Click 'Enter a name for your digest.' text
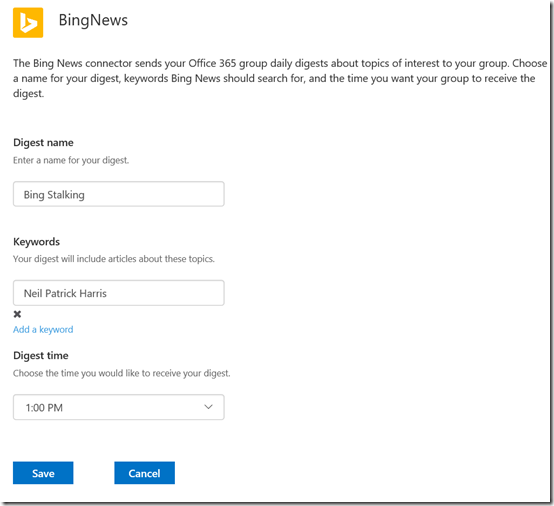This screenshot has height=506, width=554. tap(71, 160)
